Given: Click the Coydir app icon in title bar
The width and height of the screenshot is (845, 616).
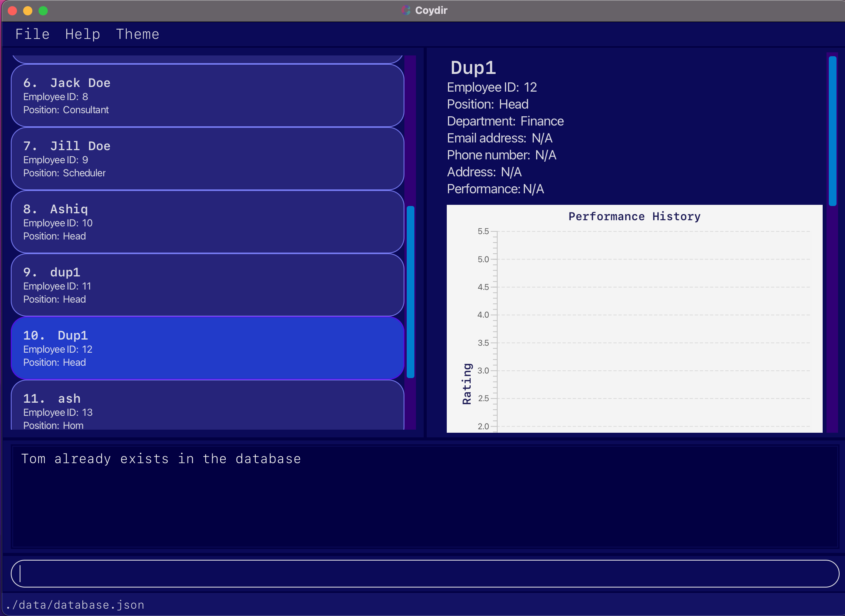Looking at the screenshot, I should pyautogui.click(x=406, y=10).
